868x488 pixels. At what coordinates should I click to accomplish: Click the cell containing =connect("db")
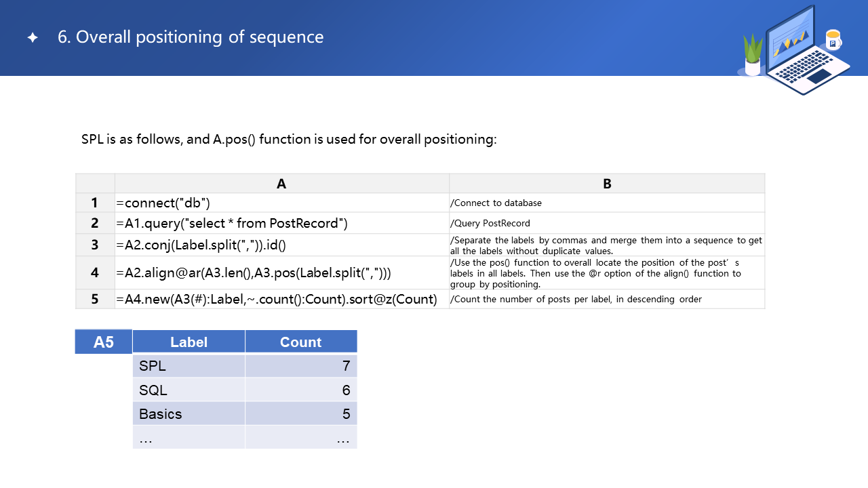pyautogui.click(x=281, y=203)
